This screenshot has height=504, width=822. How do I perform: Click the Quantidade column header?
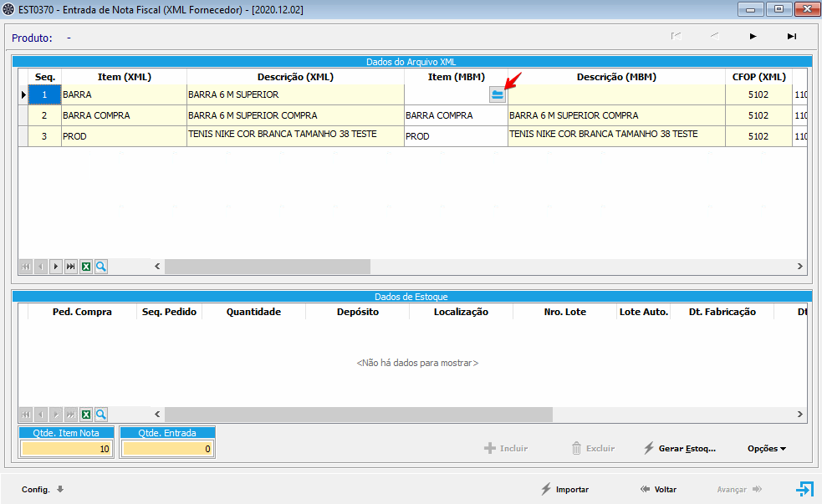[x=253, y=312]
